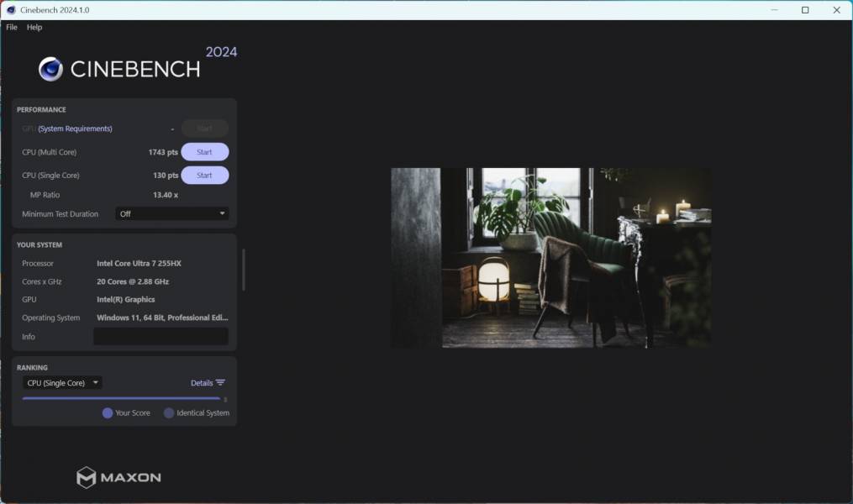Click the Info text field

(x=161, y=337)
